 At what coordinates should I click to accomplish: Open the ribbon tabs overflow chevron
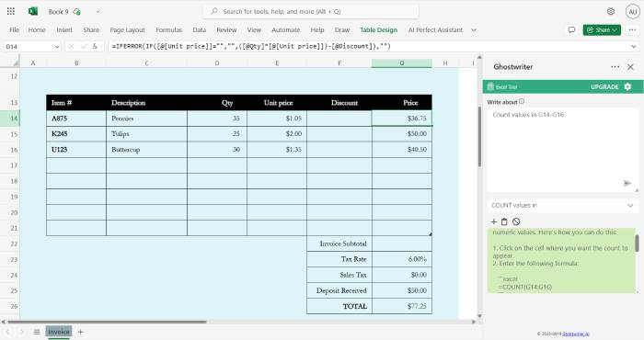click(474, 30)
